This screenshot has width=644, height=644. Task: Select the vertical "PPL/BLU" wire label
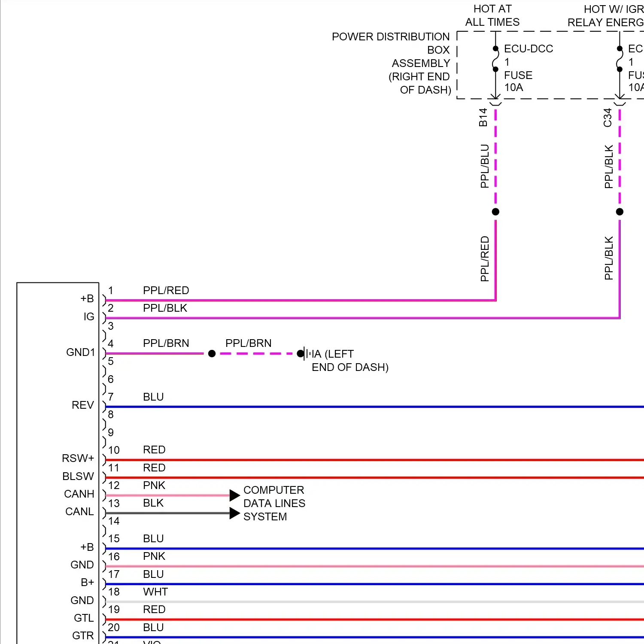485,166
